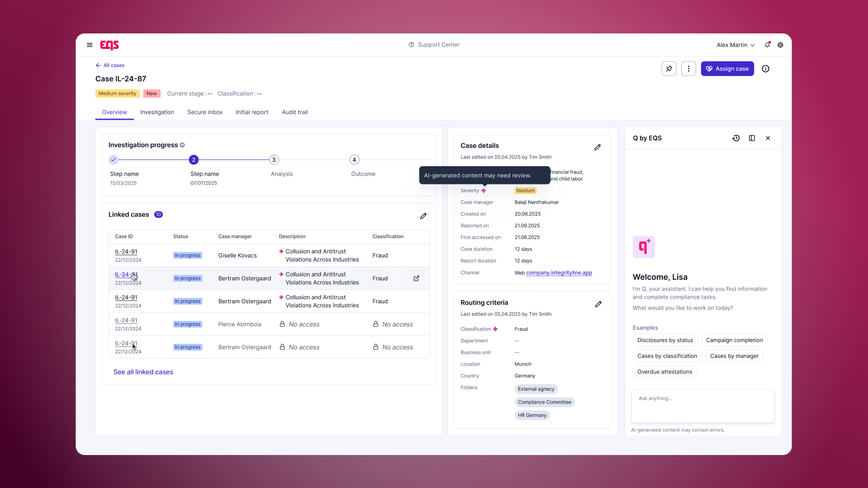
Task: Click the Assign case button
Action: click(x=727, y=69)
